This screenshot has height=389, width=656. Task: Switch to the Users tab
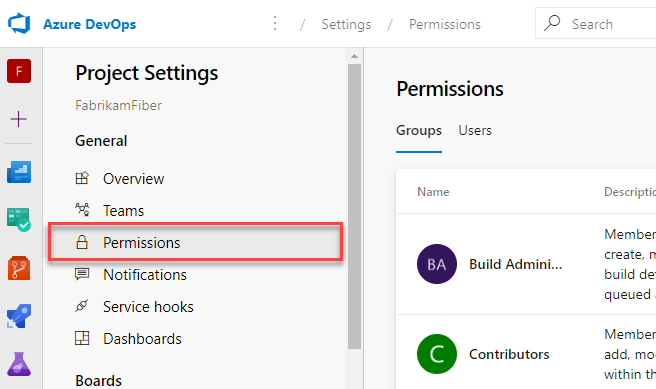pos(475,131)
